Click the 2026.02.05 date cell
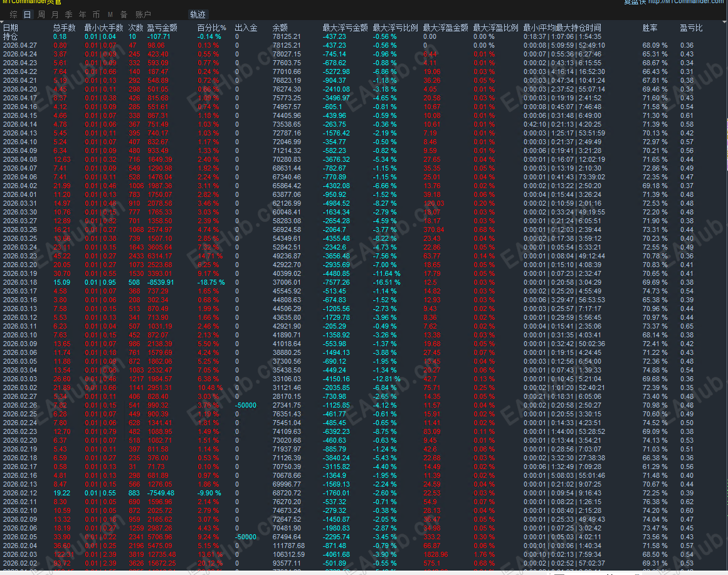The width and height of the screenshot is (728, 575). pos(20,537)
